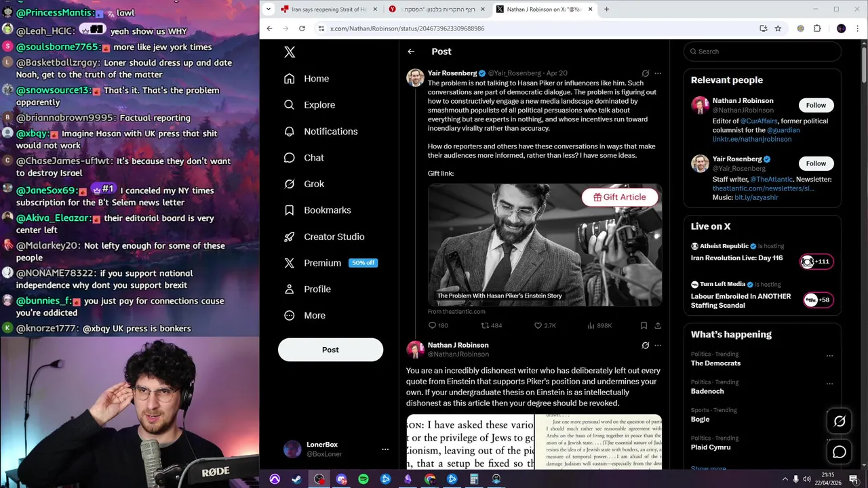Open linktr.ee/nathanjrobinson link
Screen dimensions: 868x488
tap(752, 140)
